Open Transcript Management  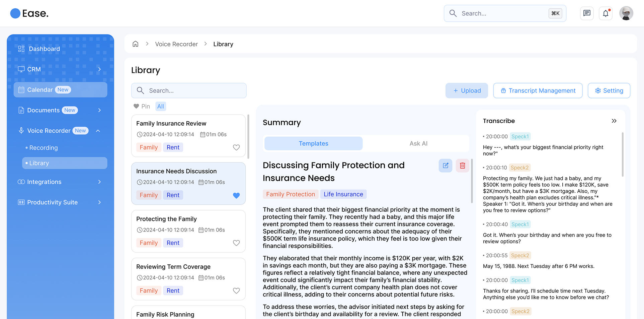pos(538,90)
